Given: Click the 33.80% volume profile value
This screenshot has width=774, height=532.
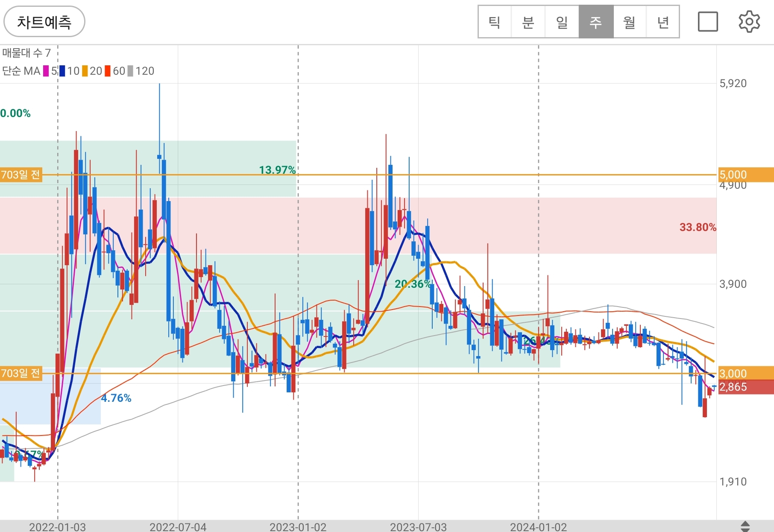Looking at the screenshot, I should pos(698,227).
